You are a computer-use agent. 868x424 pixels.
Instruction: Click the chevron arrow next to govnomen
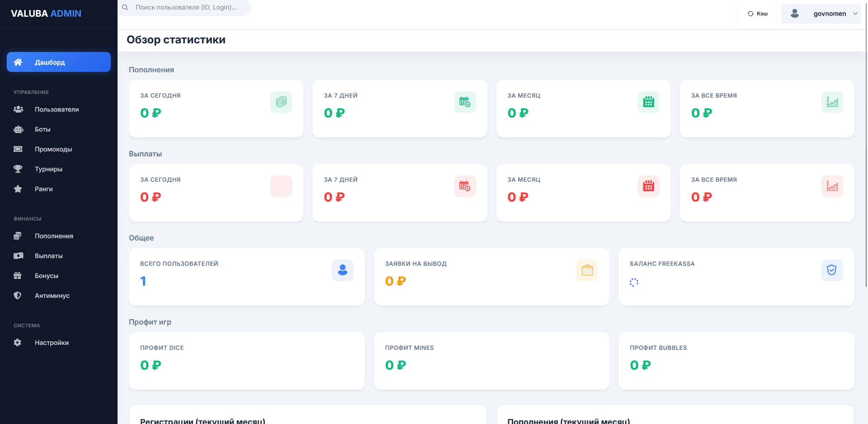[x=855, y=14]
